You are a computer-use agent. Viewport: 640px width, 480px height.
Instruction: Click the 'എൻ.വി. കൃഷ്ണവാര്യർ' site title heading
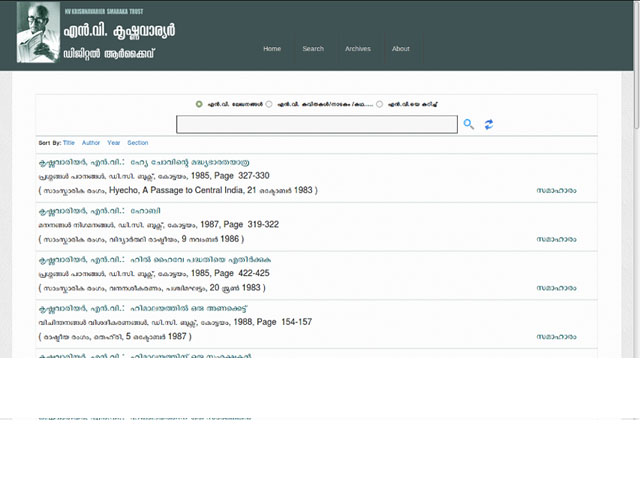coord(119,31)
